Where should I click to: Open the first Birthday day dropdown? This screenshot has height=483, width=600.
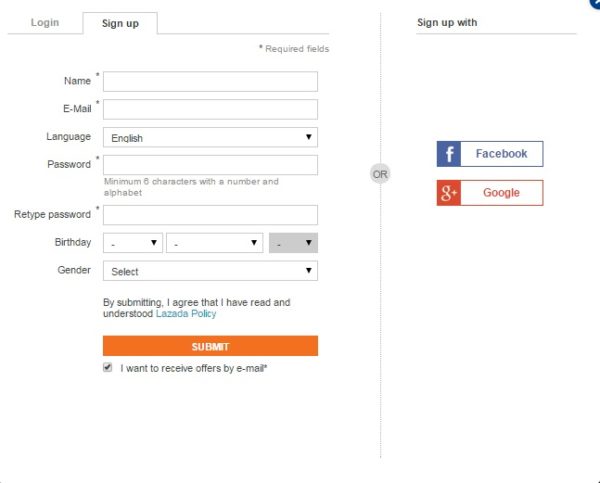pyautogui.click(x=133, y=243)
